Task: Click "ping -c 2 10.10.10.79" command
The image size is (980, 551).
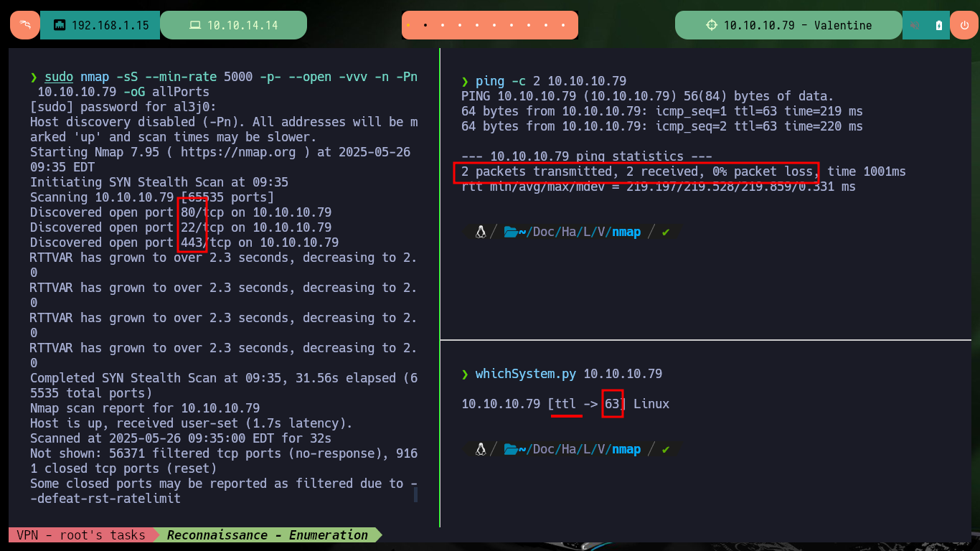Action: tap(551, 81)
